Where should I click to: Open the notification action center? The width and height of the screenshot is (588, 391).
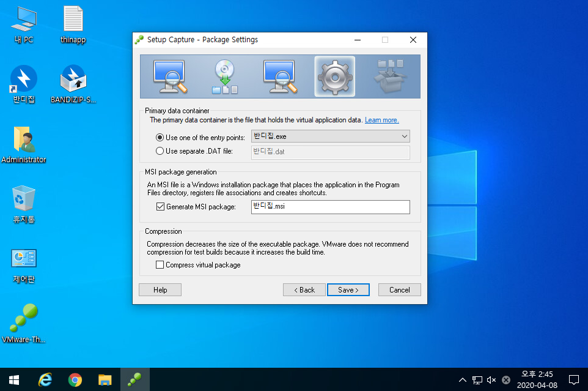tap(574, 380)
